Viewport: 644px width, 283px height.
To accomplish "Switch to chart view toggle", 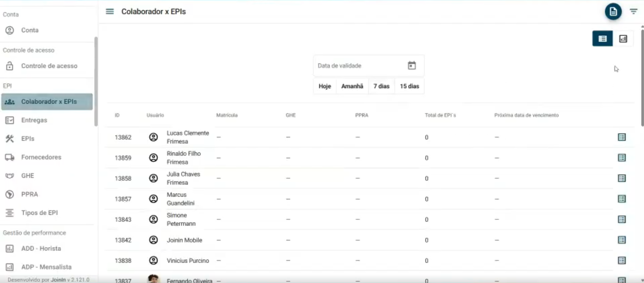I will tap(623, 39).
